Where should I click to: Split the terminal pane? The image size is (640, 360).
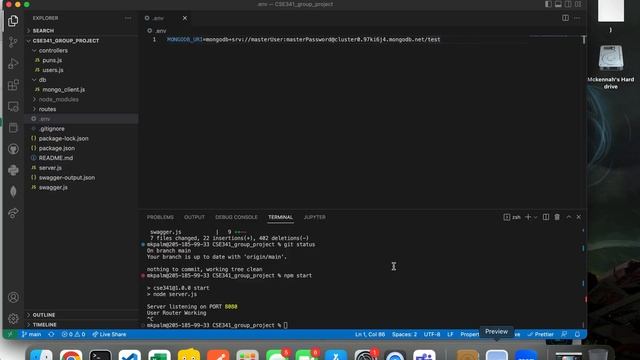pyautogui.click(x=546, y=217)
